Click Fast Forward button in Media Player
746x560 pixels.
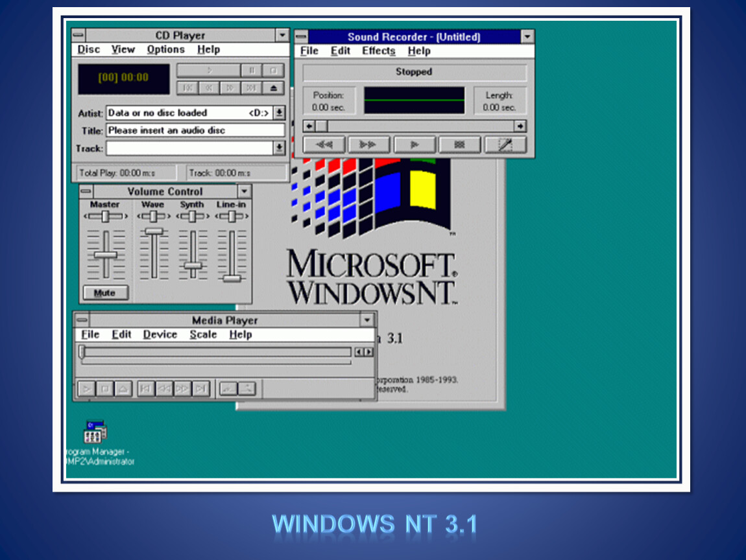click(x=182, y=389)
